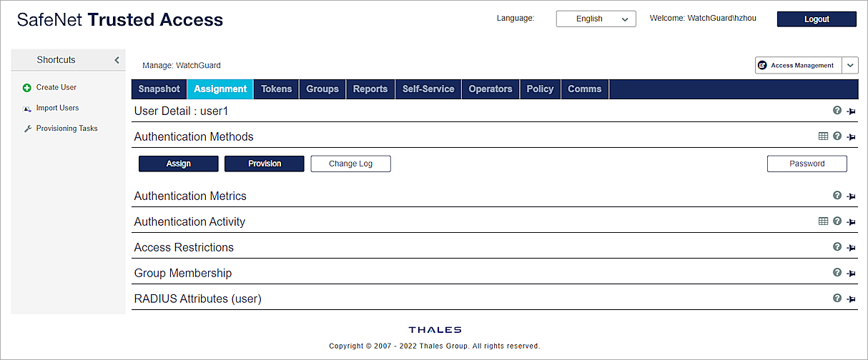Open the Provisioning Tasks shortcut link
This screenshot has width=868, height=360.
67,129
